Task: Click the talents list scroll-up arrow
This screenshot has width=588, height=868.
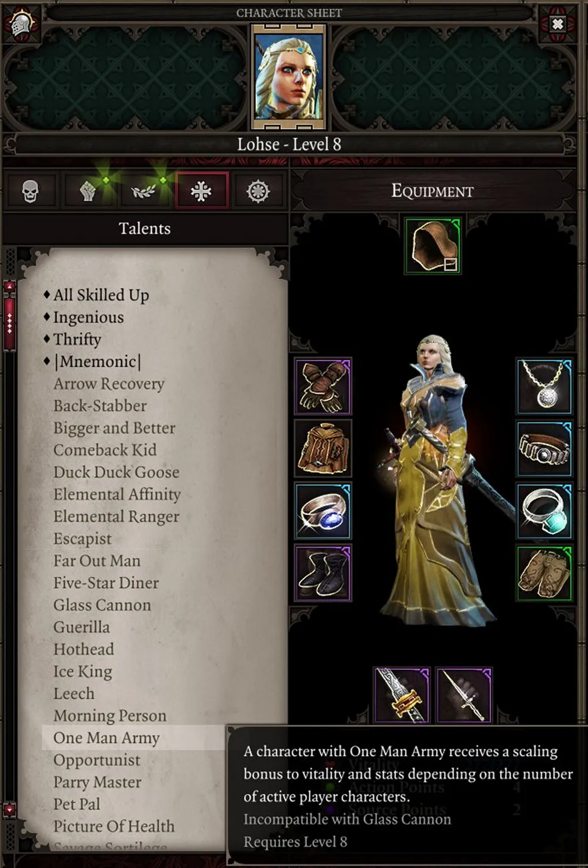Action: 9,287
